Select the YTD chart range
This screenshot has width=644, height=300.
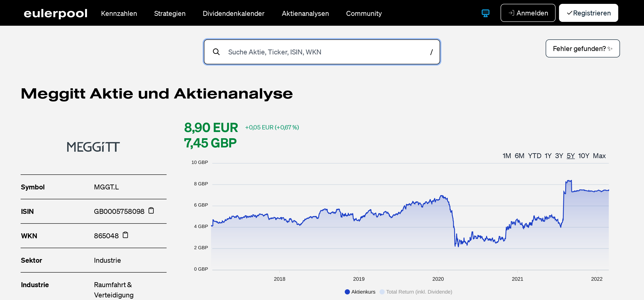point(534,156)
